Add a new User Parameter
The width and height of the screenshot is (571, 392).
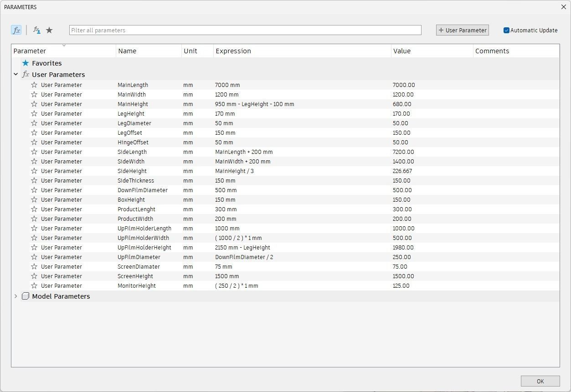462,30
